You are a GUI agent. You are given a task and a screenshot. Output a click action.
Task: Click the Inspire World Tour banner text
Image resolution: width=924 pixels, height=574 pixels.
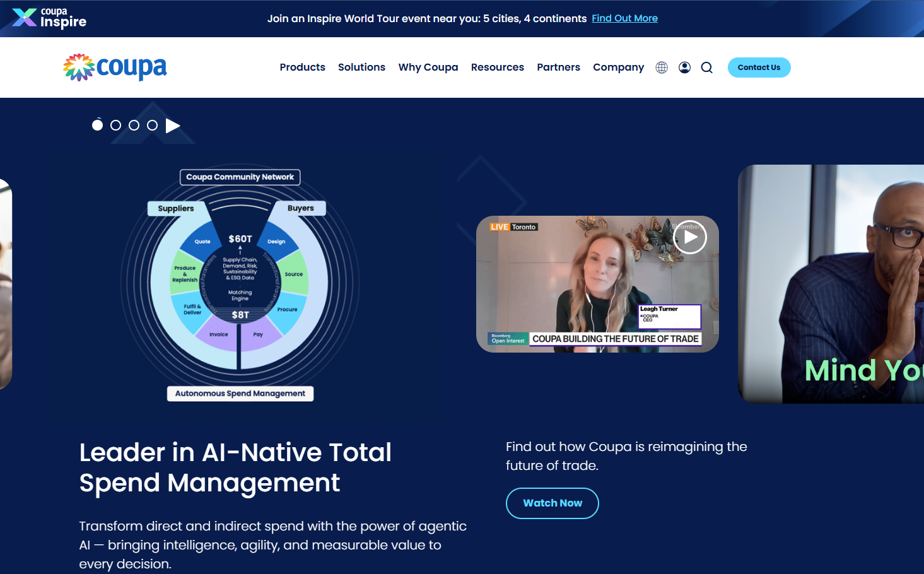(427, 18)
